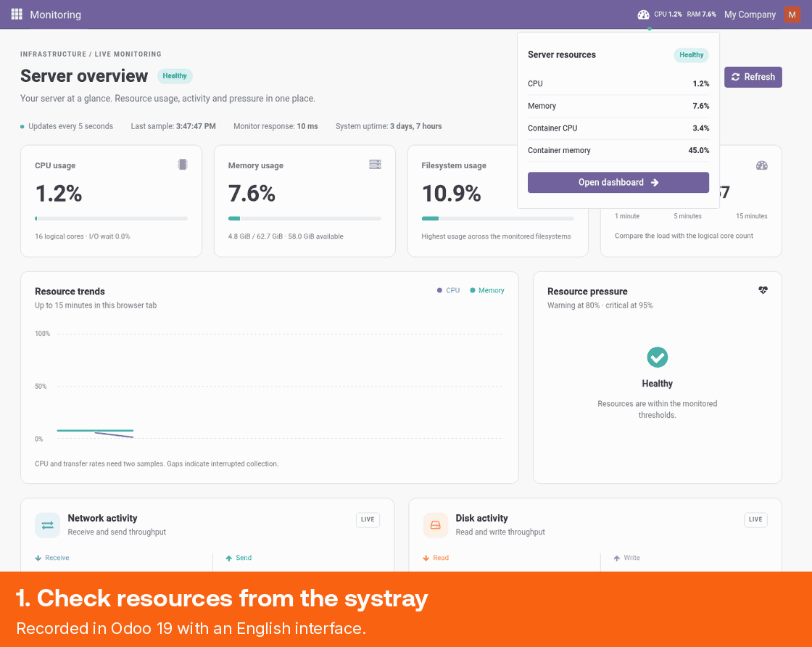Click the Open dashboard button
Screen dimensions: 812x647
pyautogui.click(x=618, y=182)
